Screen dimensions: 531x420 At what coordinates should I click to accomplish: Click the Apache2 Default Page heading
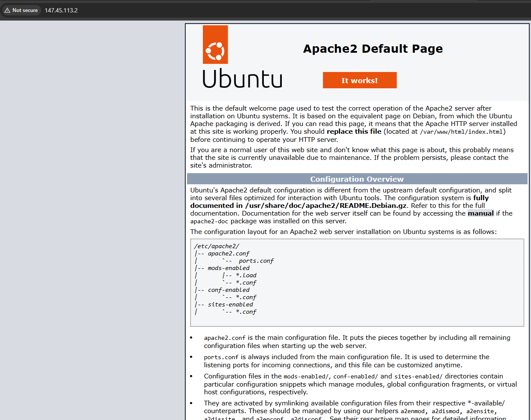click(373, 49)
